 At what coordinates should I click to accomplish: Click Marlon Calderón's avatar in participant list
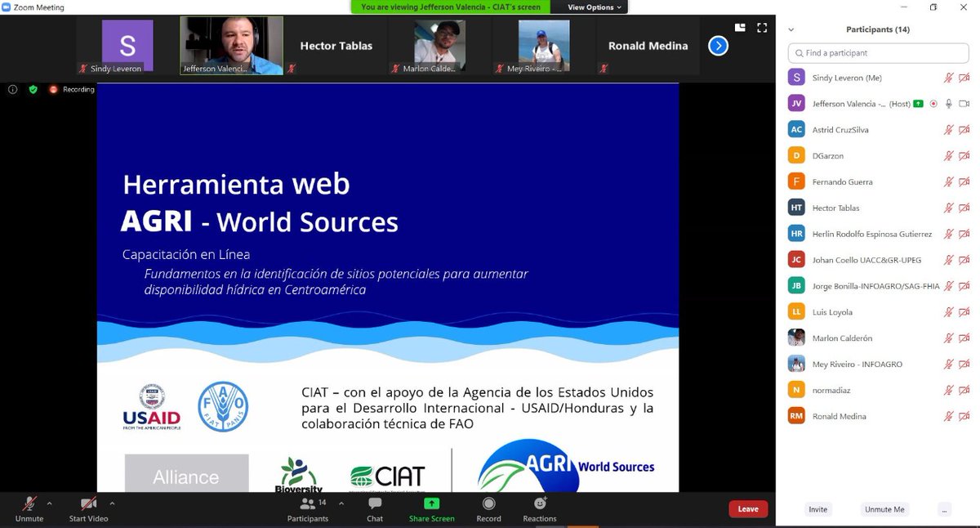[796, 338]
